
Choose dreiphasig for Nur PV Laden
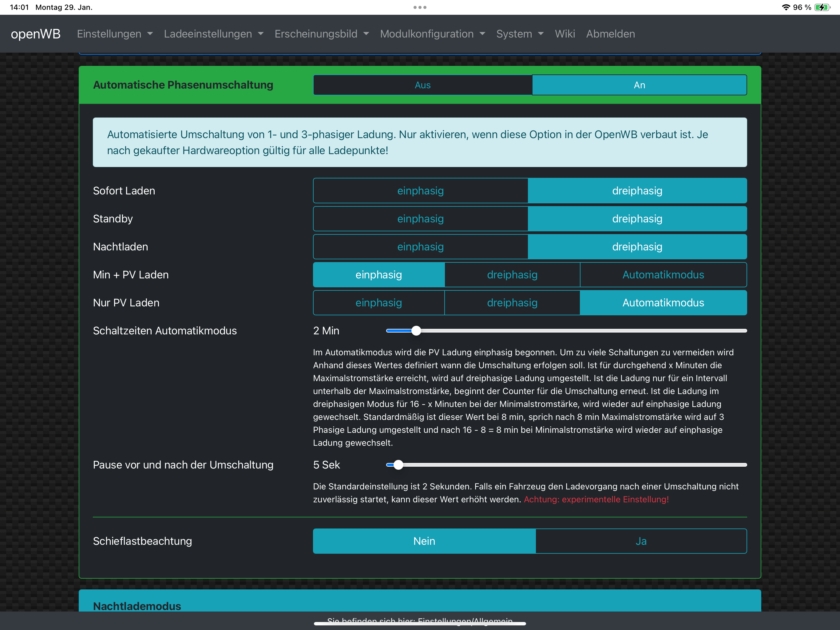512,303
